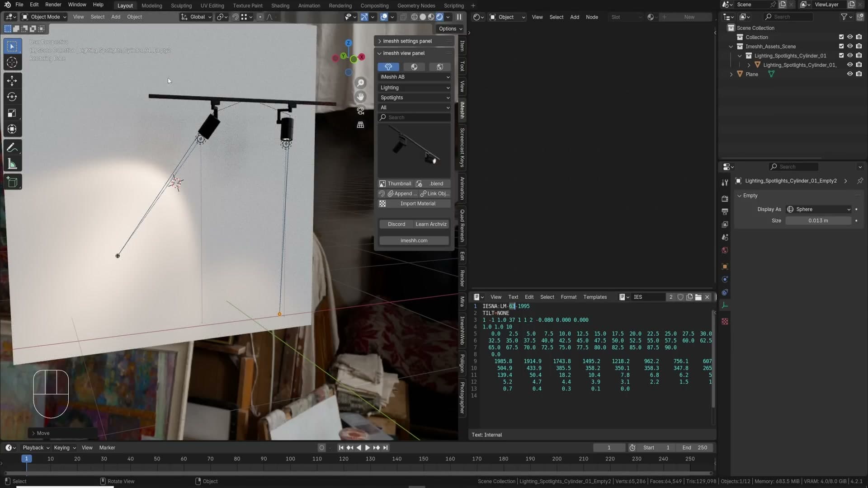This screenshot has width=868, height=488.
Task: Open the outliner filter funnel icon
Action: [x=844, y=17]
